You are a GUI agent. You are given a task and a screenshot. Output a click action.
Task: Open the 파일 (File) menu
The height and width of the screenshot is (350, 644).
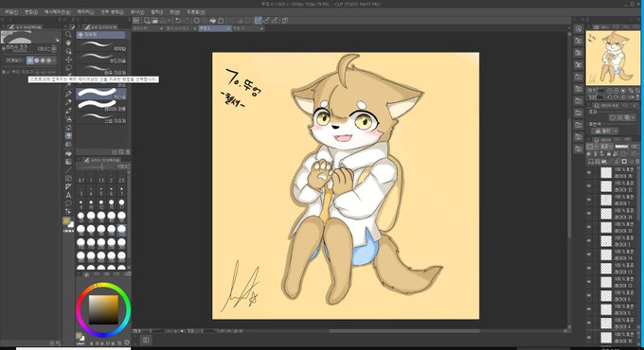10,12
